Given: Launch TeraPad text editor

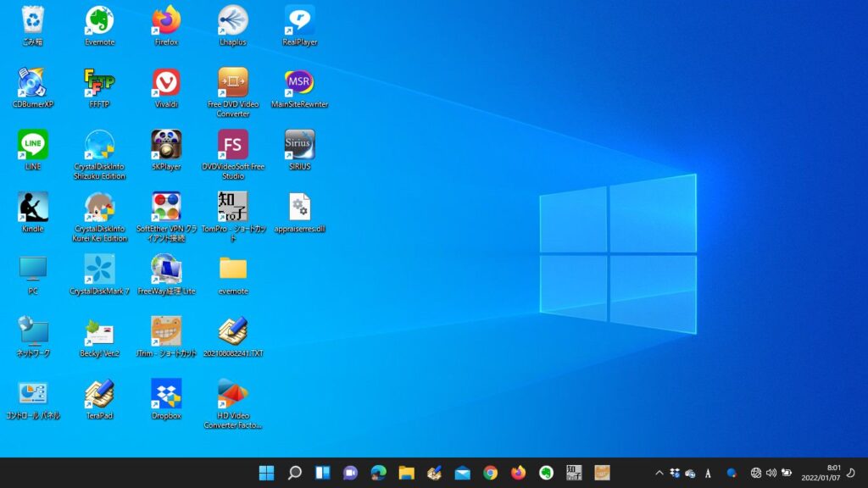Looking at the screenshot, I should point(99,392).
